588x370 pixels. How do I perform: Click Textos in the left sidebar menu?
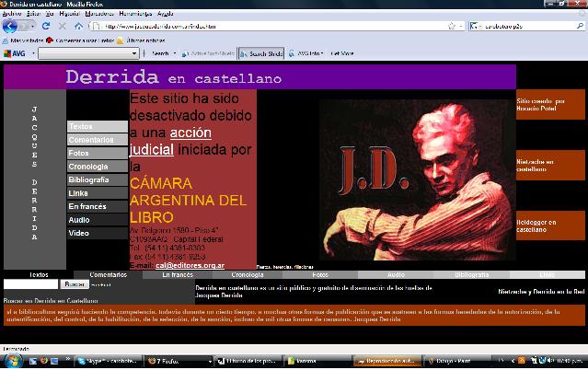pyautogui.click(x=98, y=126)
